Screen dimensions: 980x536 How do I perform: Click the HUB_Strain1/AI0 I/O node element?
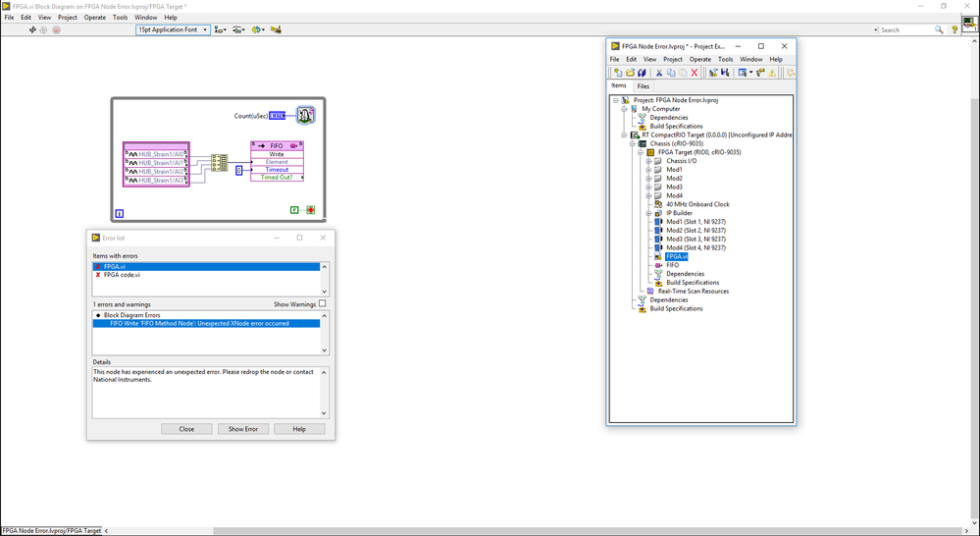click(x=157, y=154)
